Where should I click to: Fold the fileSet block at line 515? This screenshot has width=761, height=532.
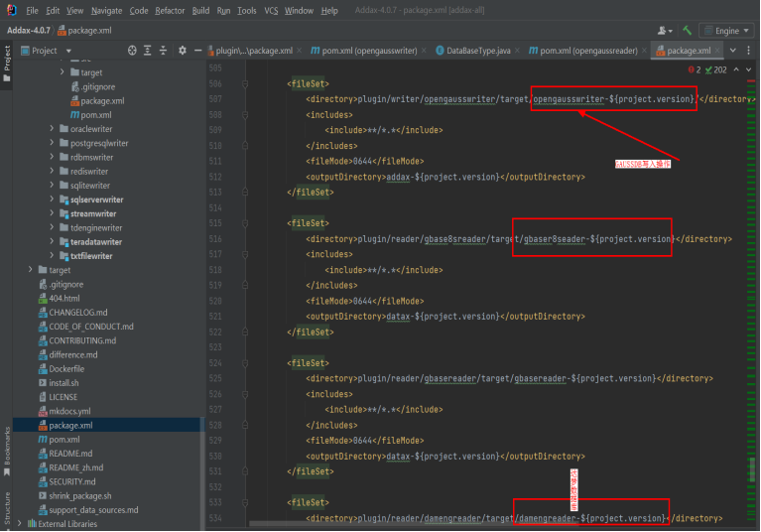(x=245, y=223)
